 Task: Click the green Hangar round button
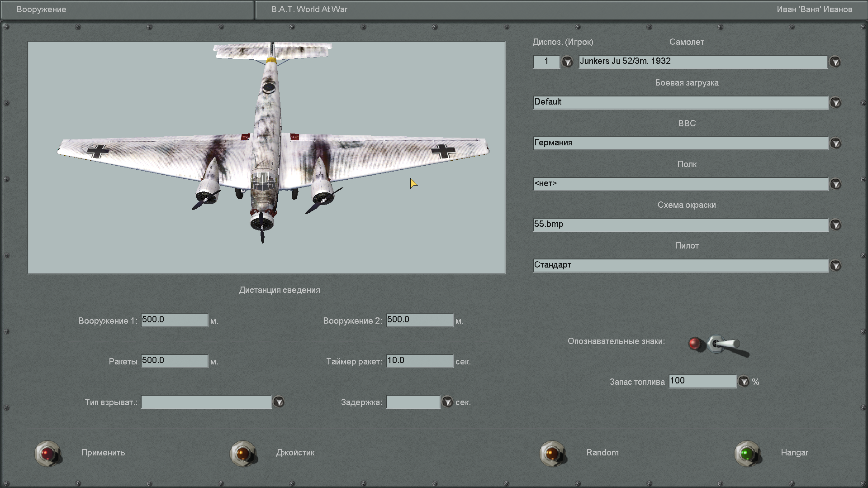coord(747,453)
